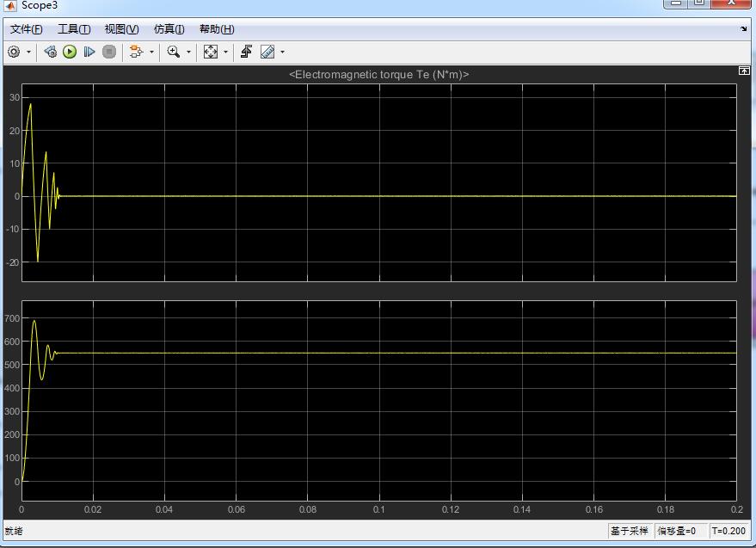Screen dimensions: 756x548
Task: Toggle the cursor measurements ruler icon
Action: (267, 52)
